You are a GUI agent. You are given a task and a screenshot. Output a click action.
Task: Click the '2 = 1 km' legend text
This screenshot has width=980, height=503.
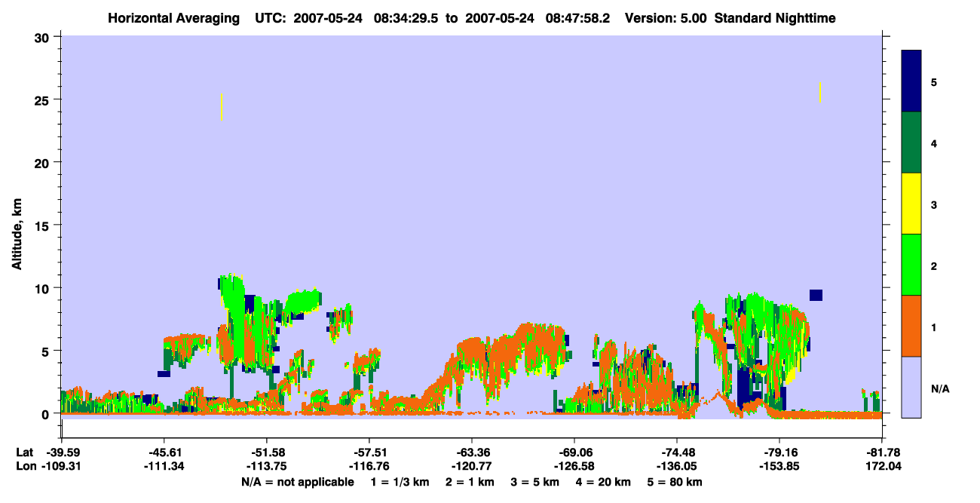(x=470, y=482)
